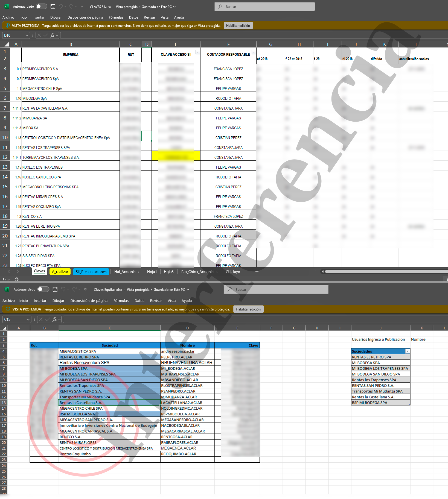Switch to the Rio_Chico_Accionistas sheet tab
448x499 pixels.
tap(200, 272)
